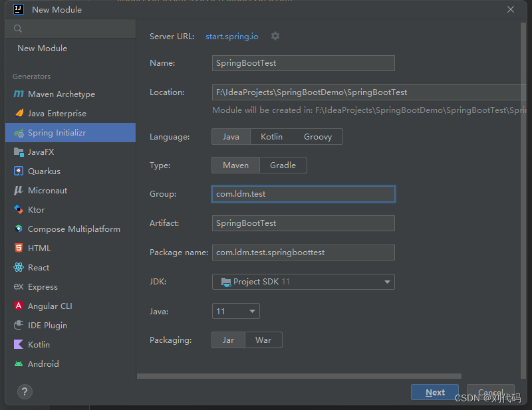The height and width of the screenshot is (410, 532).
Task: Click the Java Enterprise generator icon
Action: coord(19,114)
